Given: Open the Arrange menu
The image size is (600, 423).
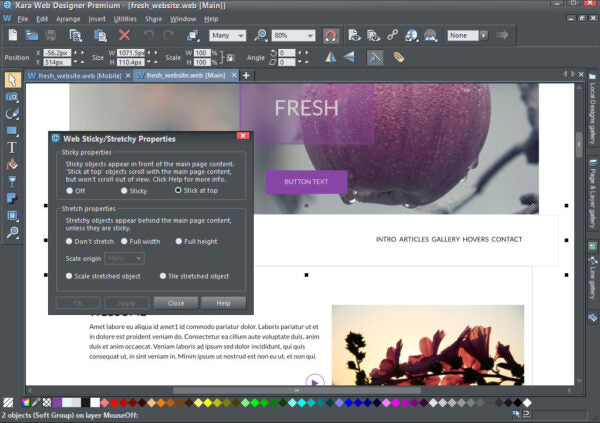Looking at the screenshot, I should coord(68,19).
